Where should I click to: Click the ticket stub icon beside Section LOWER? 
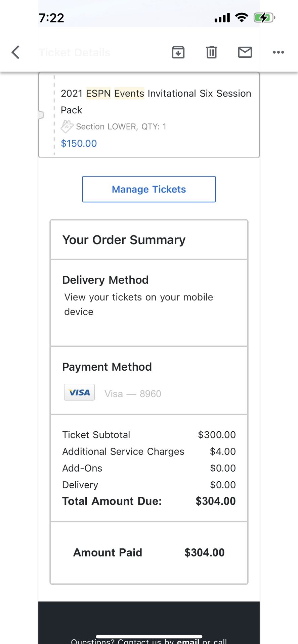(x=67, y=126)
